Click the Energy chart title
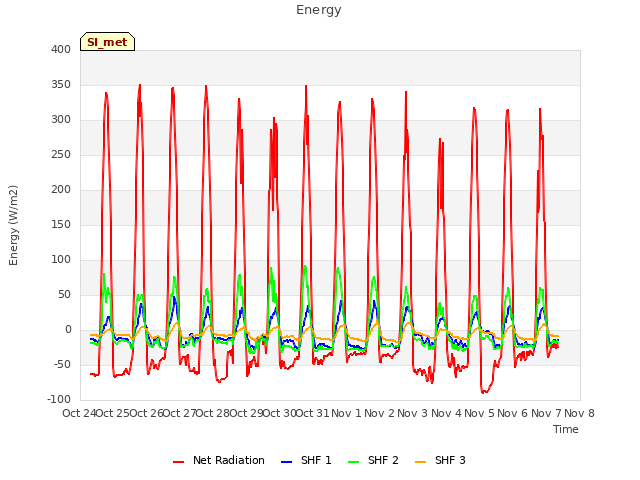 (x=319, y=10)
